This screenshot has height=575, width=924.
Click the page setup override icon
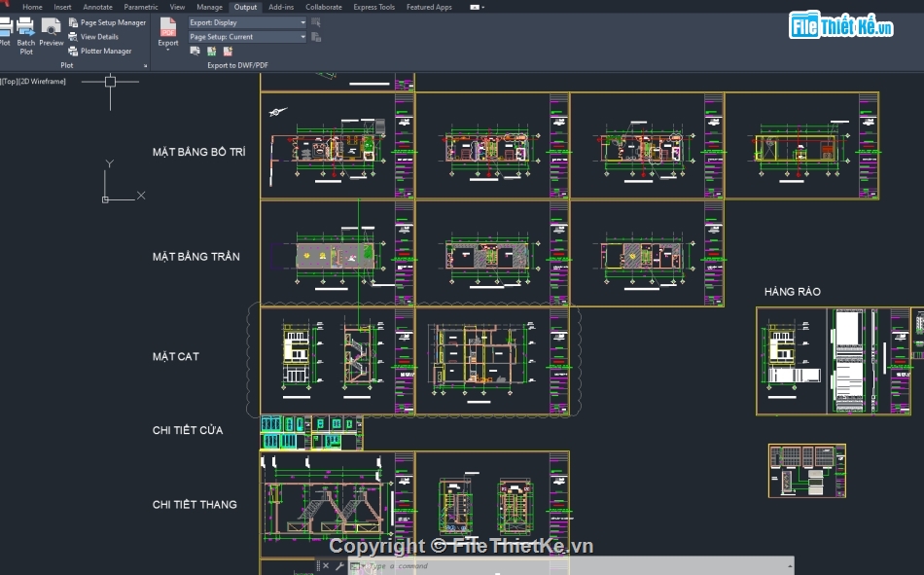click(316, 37)
